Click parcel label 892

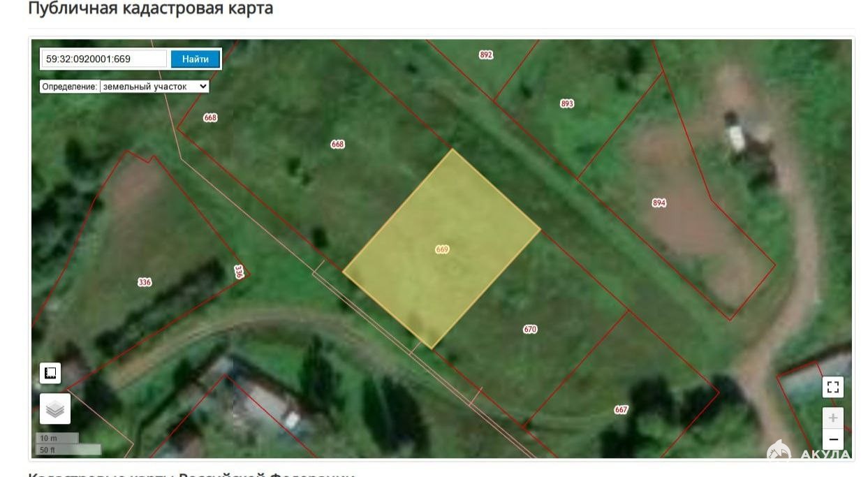click(x=486, y=54)
